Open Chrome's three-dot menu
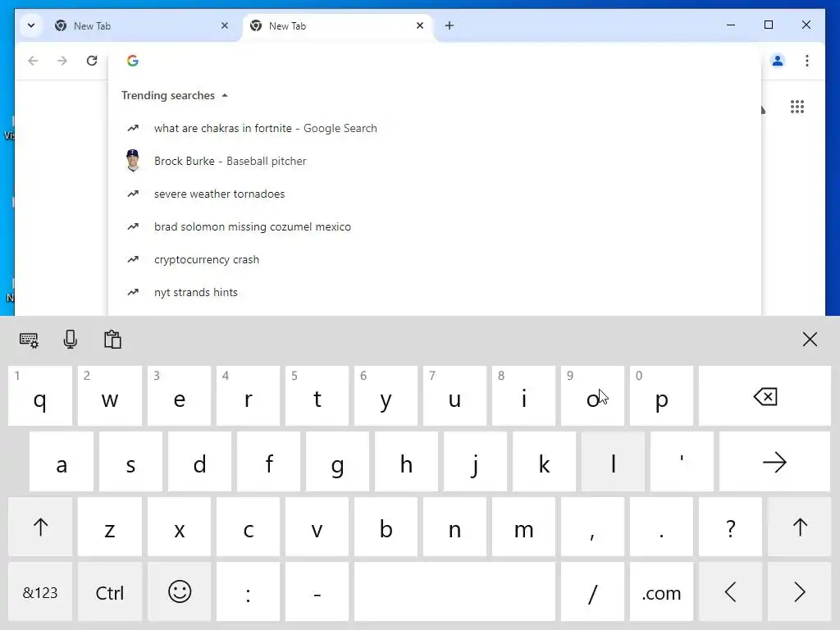Image resolution: width=840 pixels, height=630 pixels. 807,61
